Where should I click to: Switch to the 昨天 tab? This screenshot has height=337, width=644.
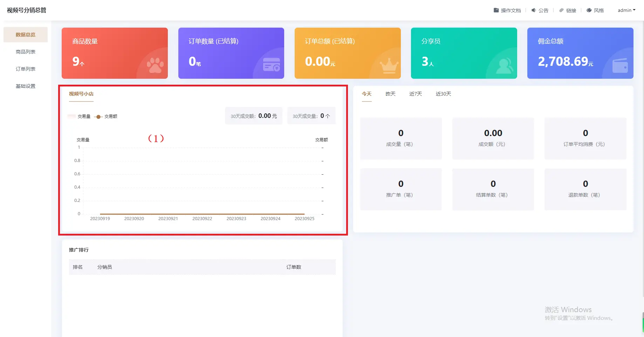[x=390, y=94]
